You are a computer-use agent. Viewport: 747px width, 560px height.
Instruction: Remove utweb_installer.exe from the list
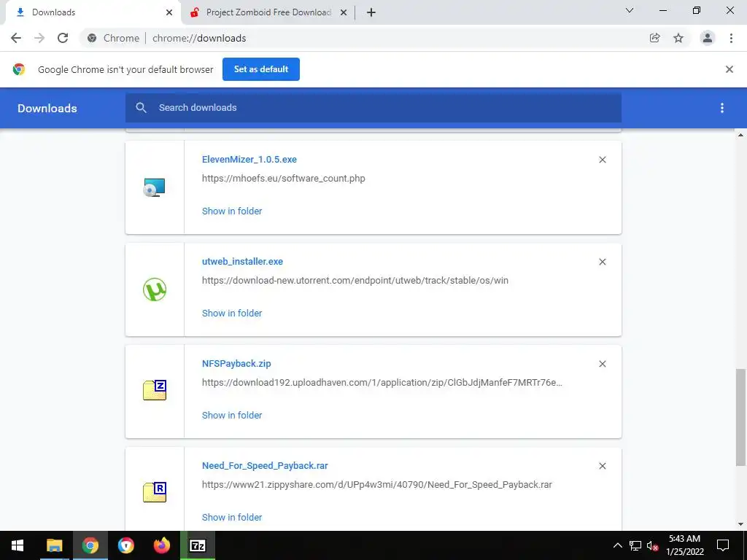(602, 262)
